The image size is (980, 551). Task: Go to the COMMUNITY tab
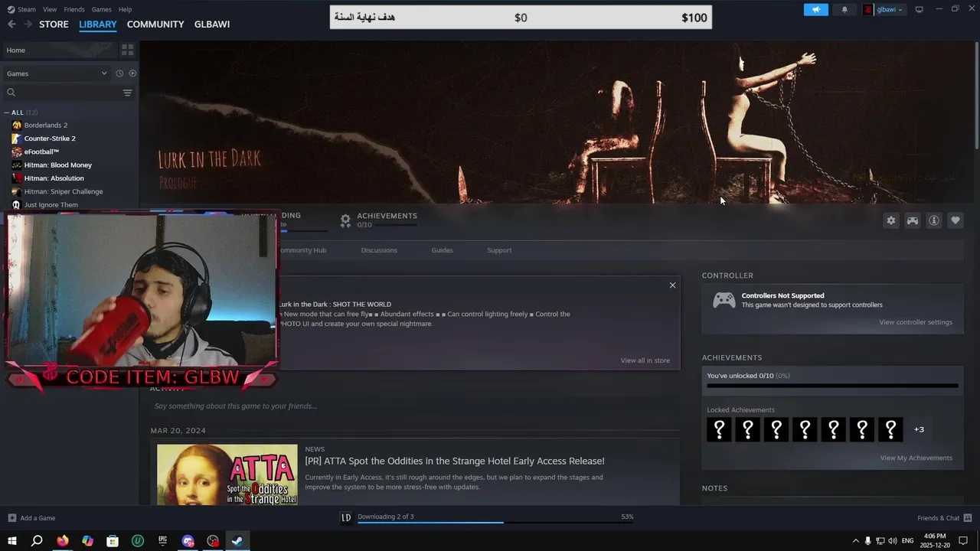155,24
